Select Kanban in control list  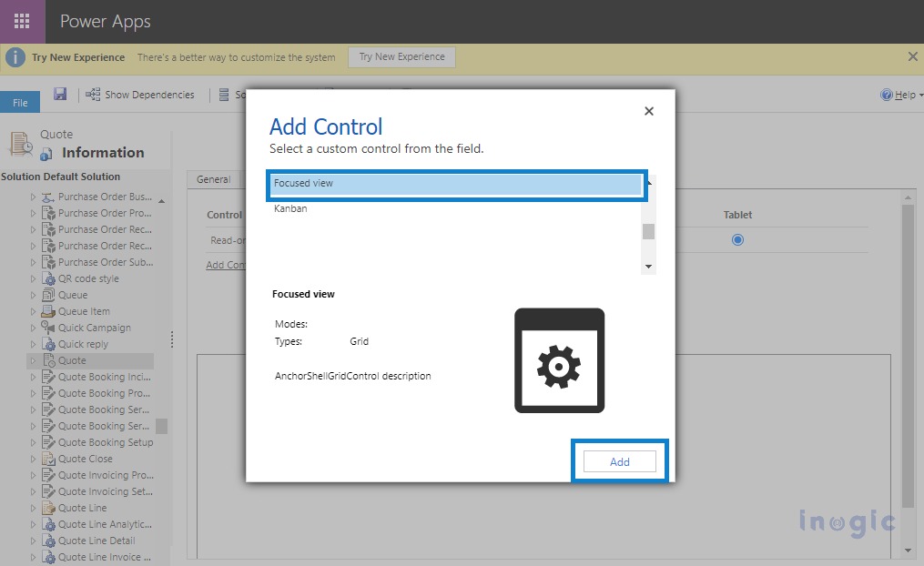(457, 208)
